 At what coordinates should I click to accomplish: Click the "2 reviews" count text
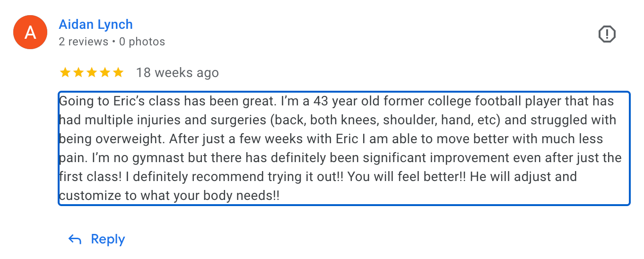coord(83,42)
